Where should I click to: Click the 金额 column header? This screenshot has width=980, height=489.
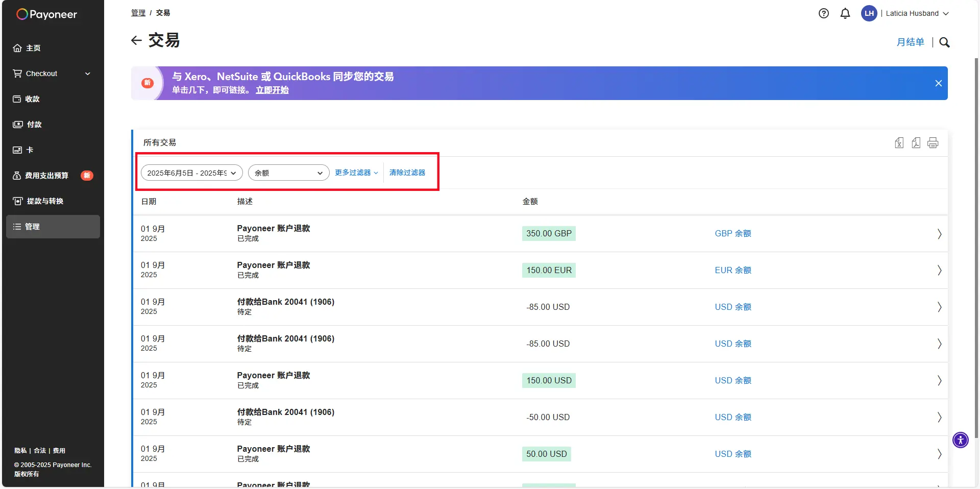(x=530, y=202)
